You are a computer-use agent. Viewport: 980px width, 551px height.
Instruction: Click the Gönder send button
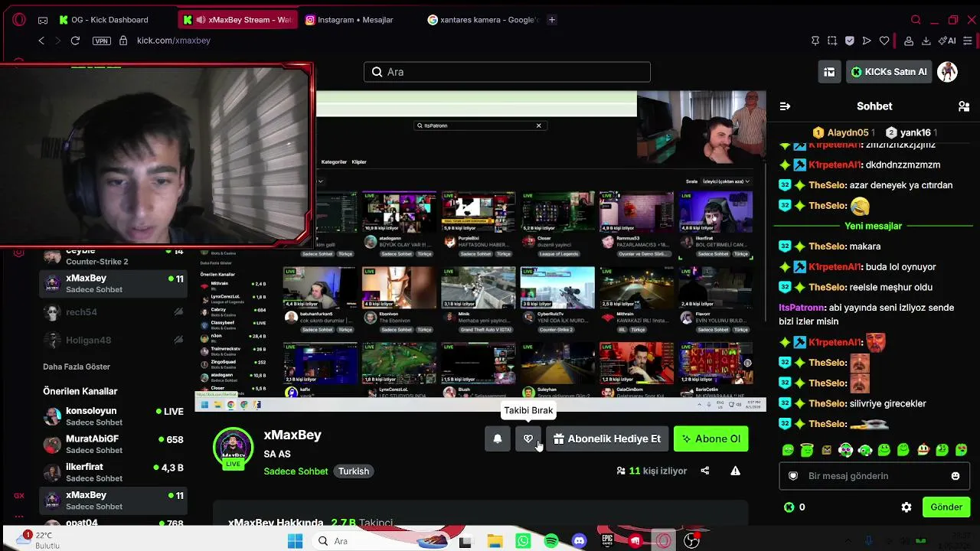(x=946, y=507)
